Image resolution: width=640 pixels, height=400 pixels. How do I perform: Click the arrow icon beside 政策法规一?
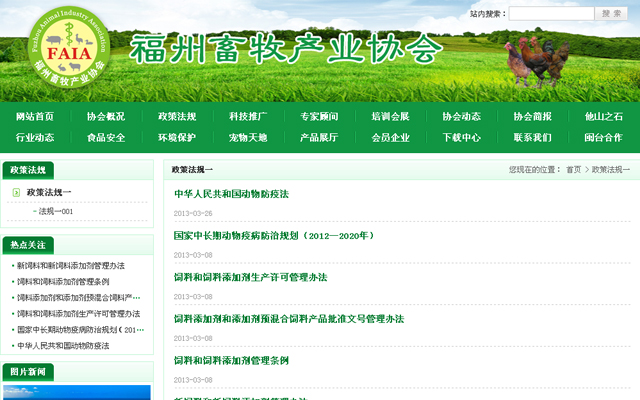[x=16, y=192]
